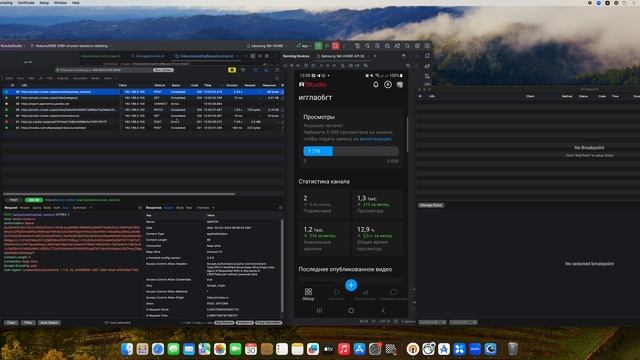Open the Request pane Auth tab
This screenshot has width=640, height=360.
tap(57, 208)
